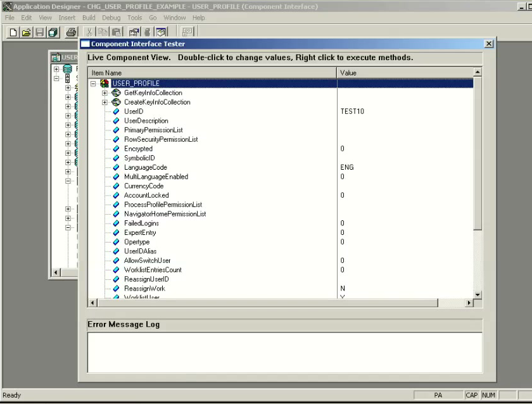Image resolution: width=532 pixels, height=404 pixels.
Task: Open the Build menu
Action: pyautogui.click(x=89, y=18)
